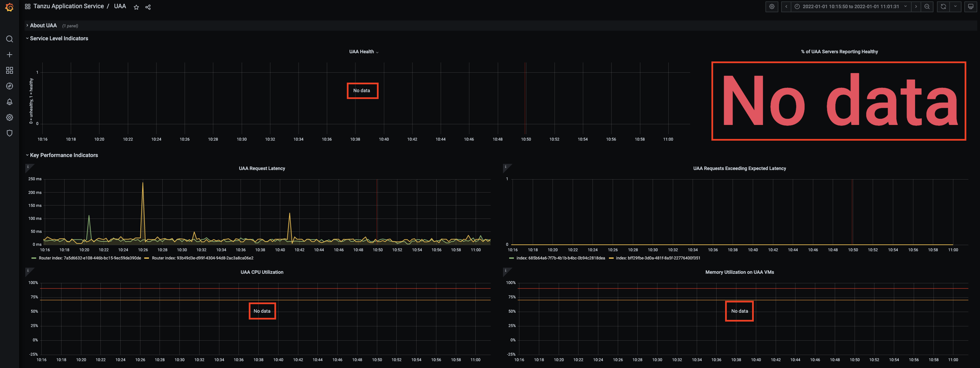The width and height of the screenshot is (980, 368).
Task: Toggle the bff29fbe index series in legend
Action: point(658,258)
